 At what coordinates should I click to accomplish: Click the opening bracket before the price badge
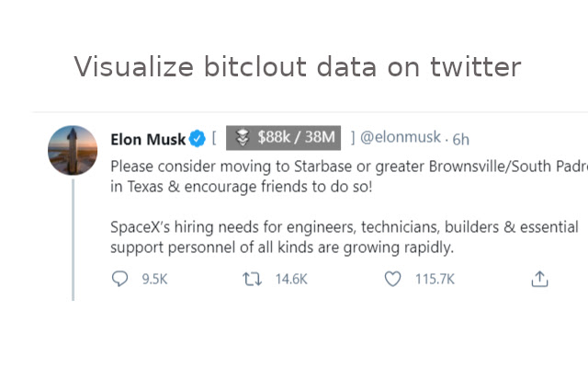point(214,138)
